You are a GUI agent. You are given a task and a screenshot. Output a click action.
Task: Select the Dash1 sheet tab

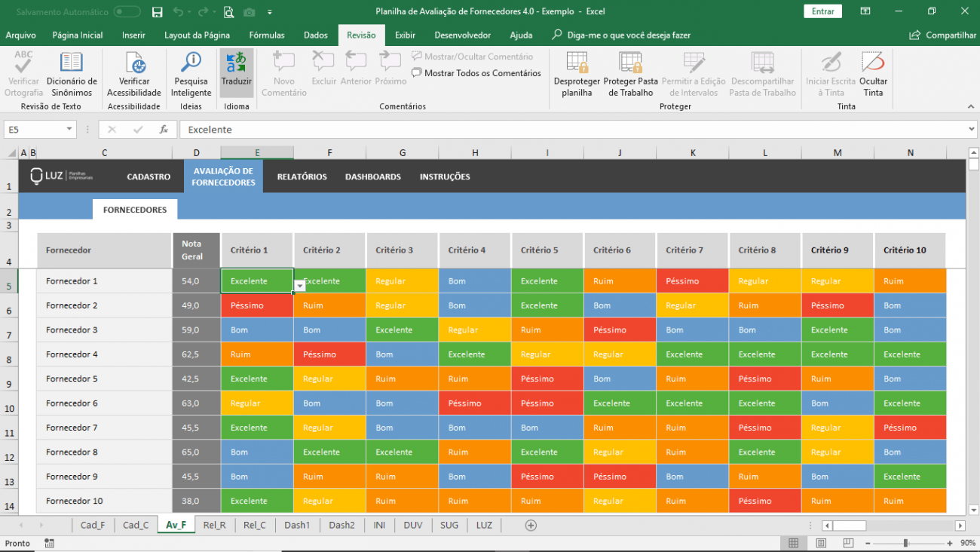[x=297, y=525]
